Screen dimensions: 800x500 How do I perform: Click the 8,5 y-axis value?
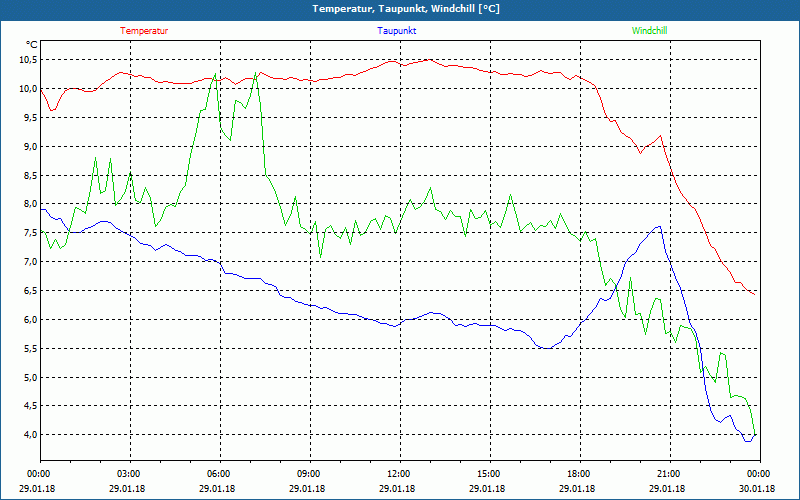coord(31,176)
